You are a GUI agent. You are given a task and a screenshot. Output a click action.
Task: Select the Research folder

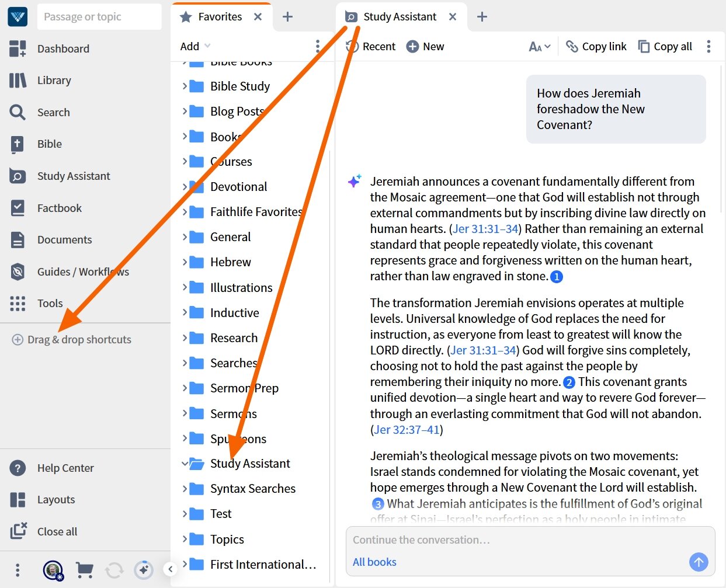click(234, 338)
